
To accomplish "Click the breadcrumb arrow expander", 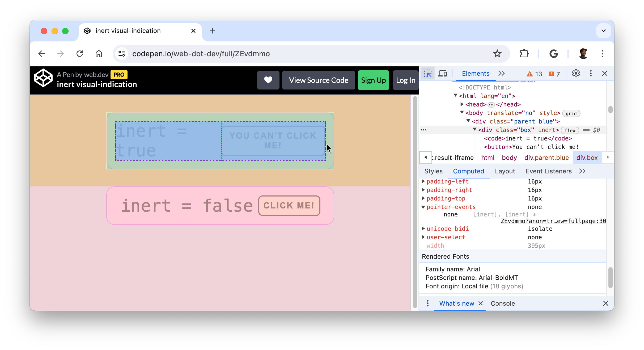I will tap(607, 157).
